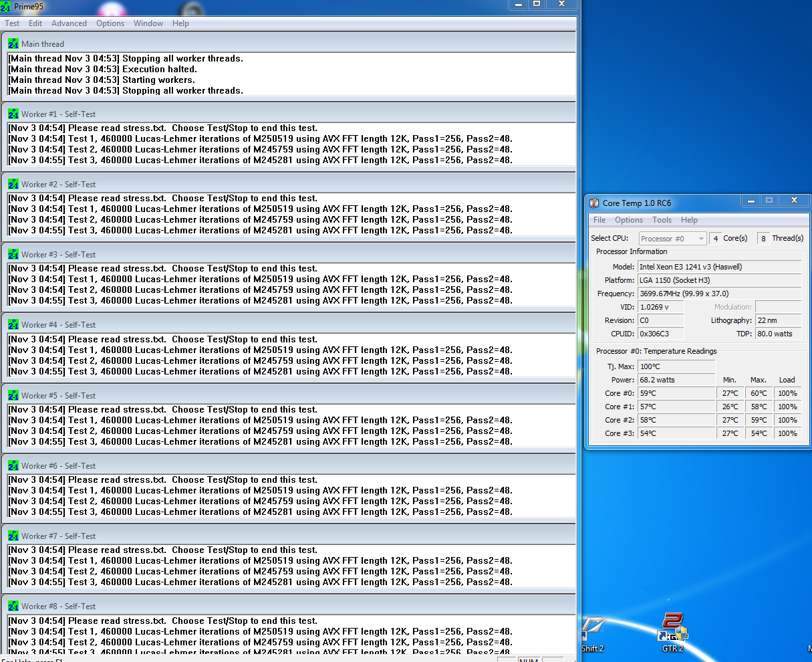This screenshot has height=662, width=812.
Task: Click Worker #4 Please read stress.txt line
Action: click(x=162, y=339)
